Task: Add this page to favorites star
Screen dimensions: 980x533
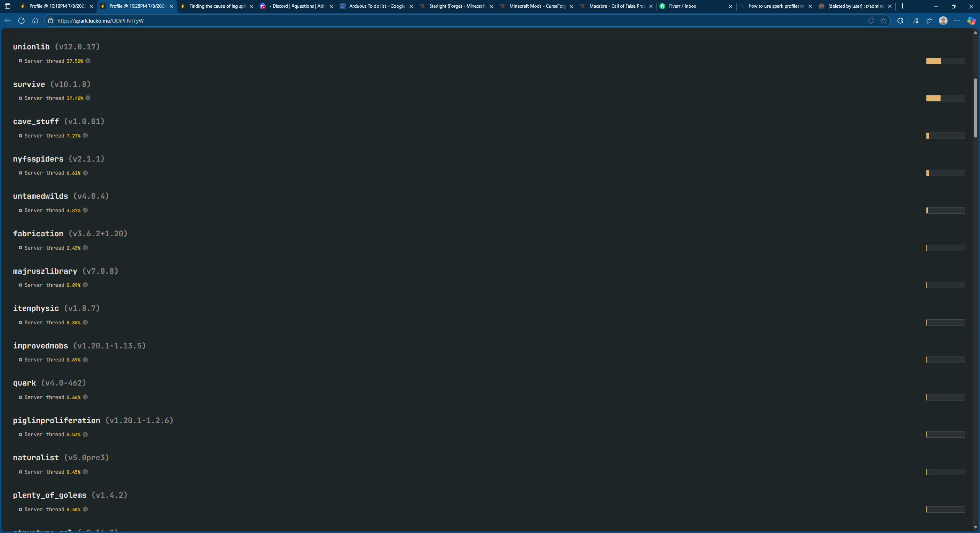Action: coord(884,21)
